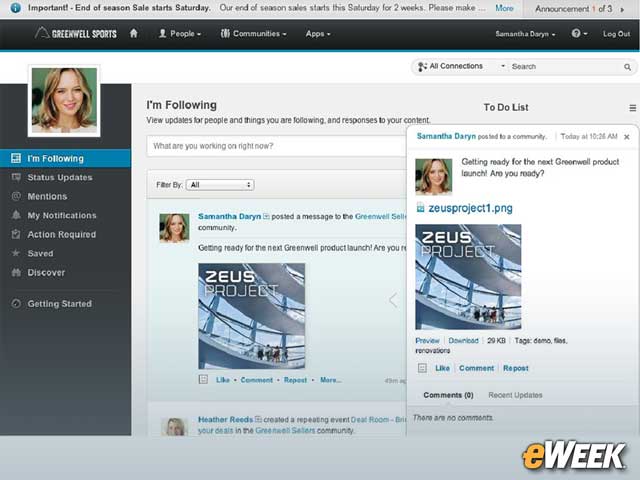Image resolution: width=640 pixels, height=480 pixels.
Task: Comment on the feed post
Action: point(256,380)
